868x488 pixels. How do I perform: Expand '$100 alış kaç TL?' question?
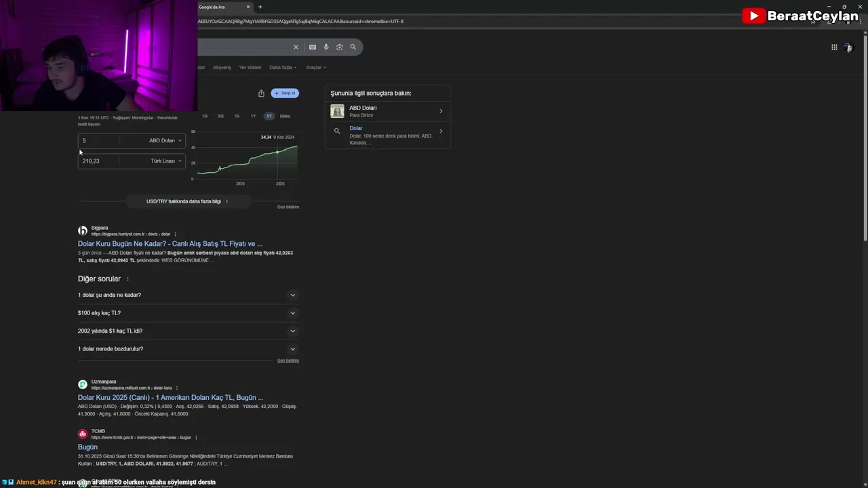pyautogui.click(x=188, y=312)
